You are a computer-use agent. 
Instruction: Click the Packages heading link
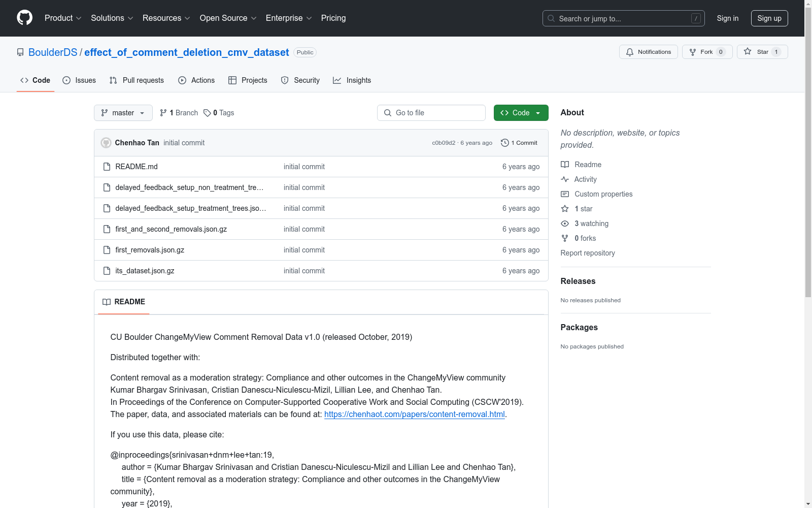click(x=579, y=327)
